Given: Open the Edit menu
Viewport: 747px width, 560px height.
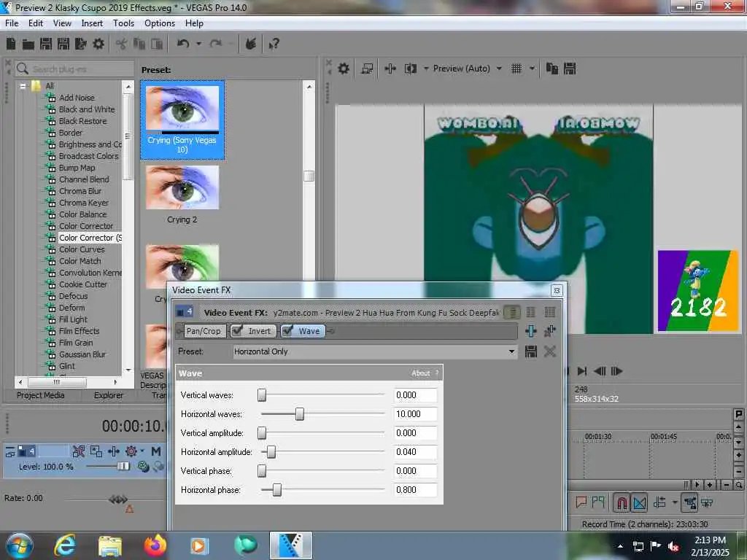Looking at the screenshot, I should tap(36, 23).
